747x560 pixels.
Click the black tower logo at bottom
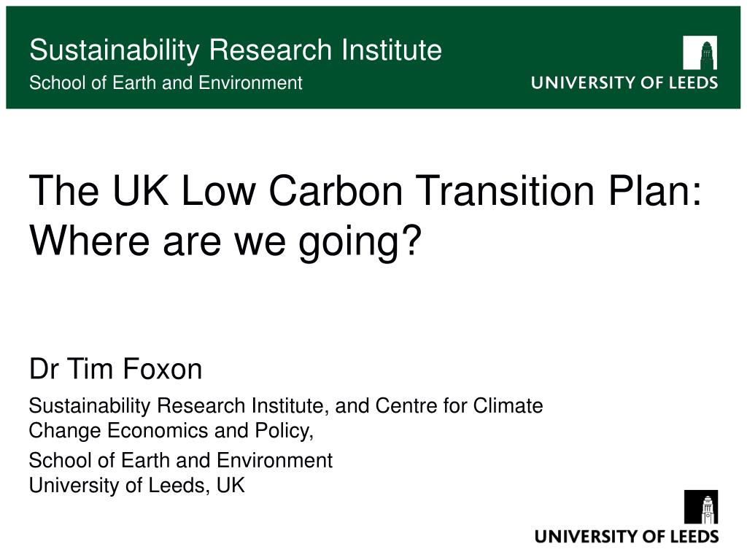click(x=701, y=507)
